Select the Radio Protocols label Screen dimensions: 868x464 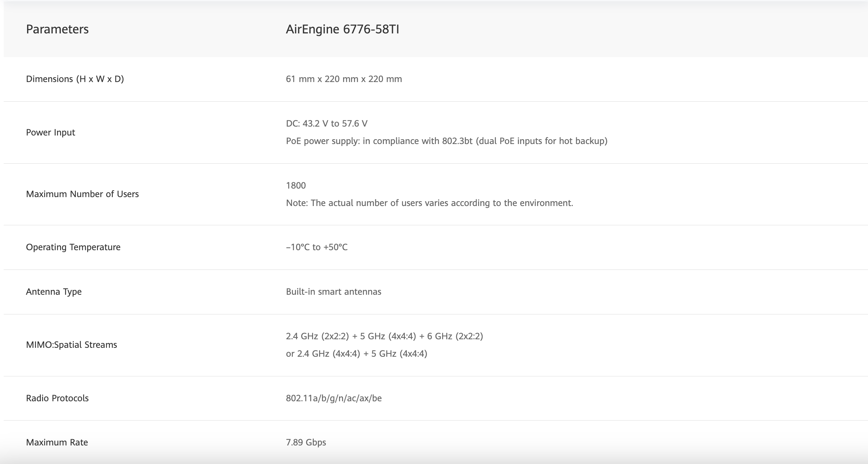pos(57,398)
